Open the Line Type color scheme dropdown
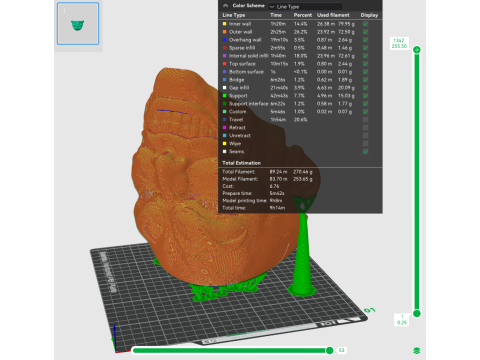This screenshot has width=480, height=360. coord(305,6)
